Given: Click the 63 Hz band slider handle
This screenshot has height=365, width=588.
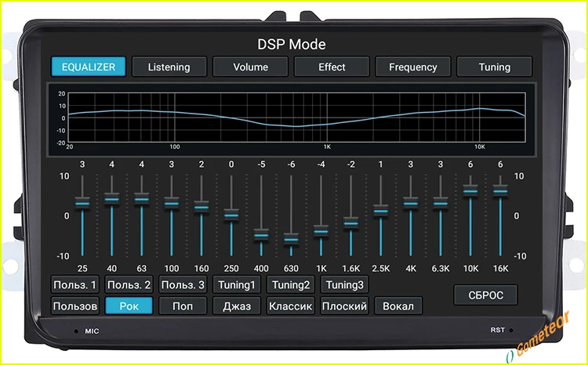Looking at the screenshot, I should tap(142, 199).
